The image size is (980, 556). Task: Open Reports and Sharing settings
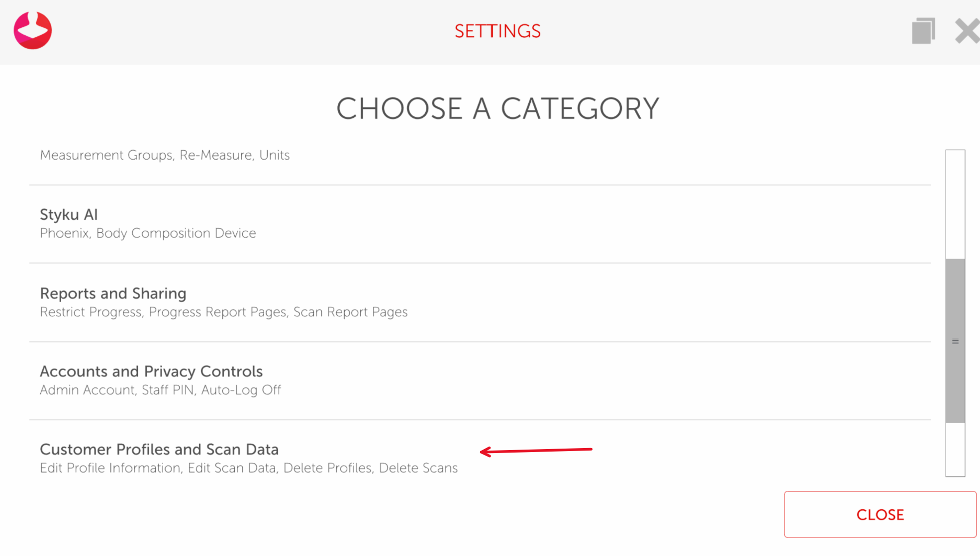113,293
